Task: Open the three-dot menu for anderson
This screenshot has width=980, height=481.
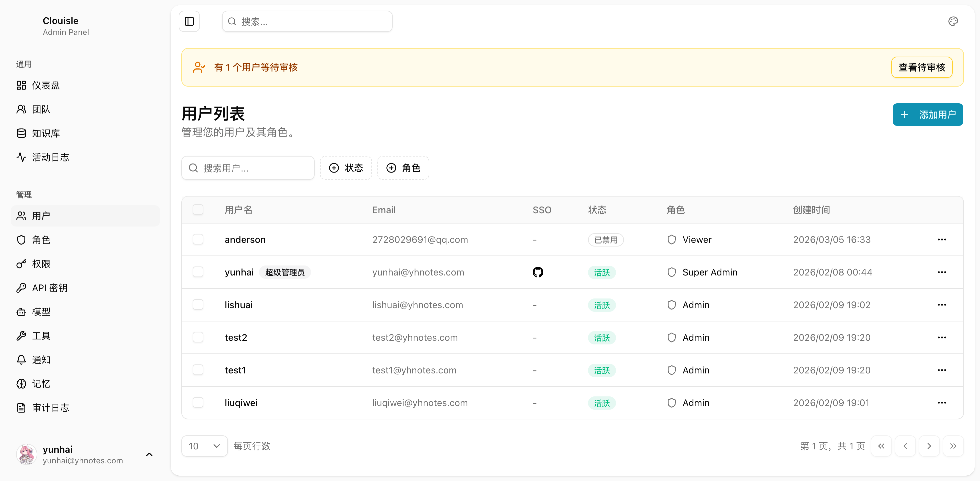Action: click(942, 240)
